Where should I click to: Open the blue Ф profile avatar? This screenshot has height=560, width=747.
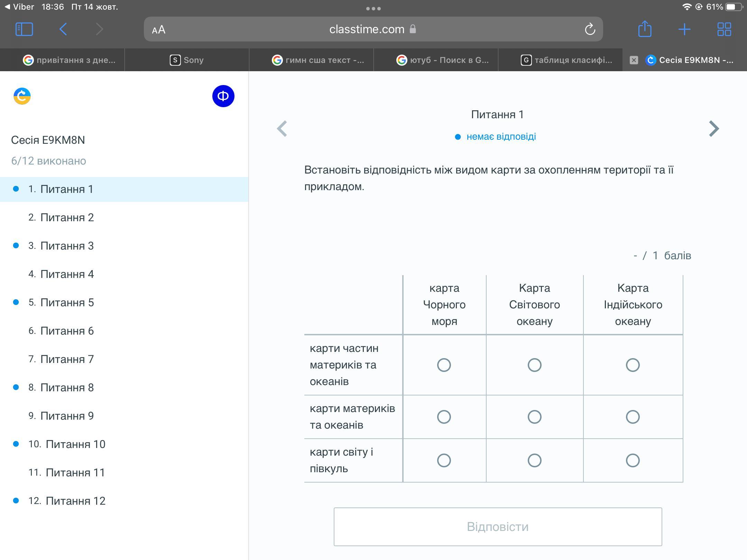(x=223, y=96)
